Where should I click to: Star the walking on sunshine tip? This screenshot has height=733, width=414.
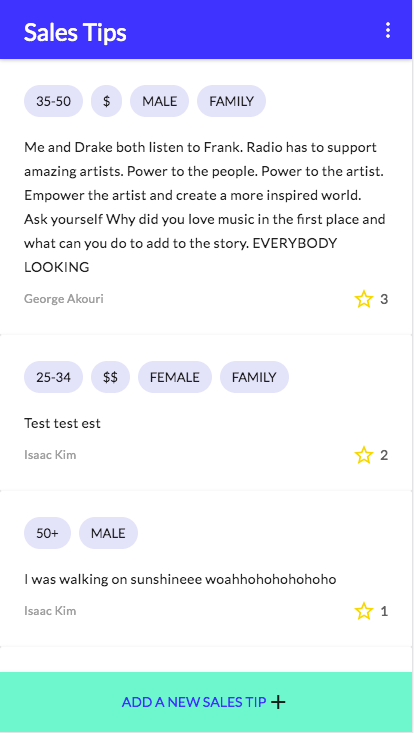pyautogui.click(x=364, y=611)
